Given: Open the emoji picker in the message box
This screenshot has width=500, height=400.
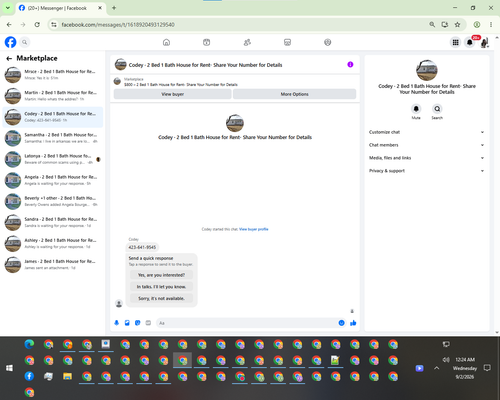Looking at the screenshot, I should (x=341, y=323).
